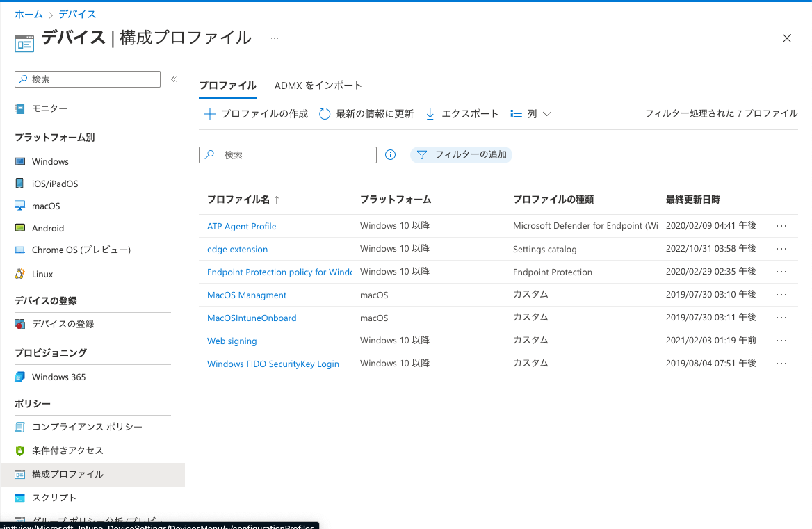Open more options for edge extension row
Image resolution: width=812 pixels, height=529 pixels.
[x=781, y=249]
